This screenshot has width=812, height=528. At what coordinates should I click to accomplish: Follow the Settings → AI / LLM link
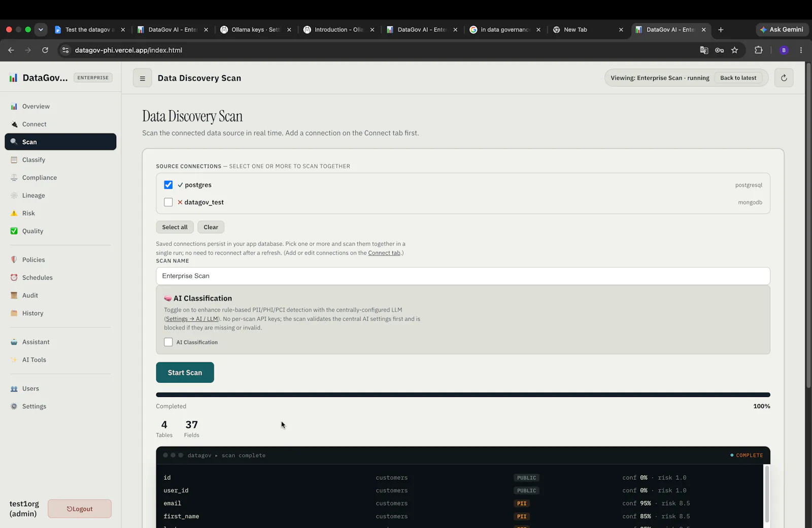192,319
